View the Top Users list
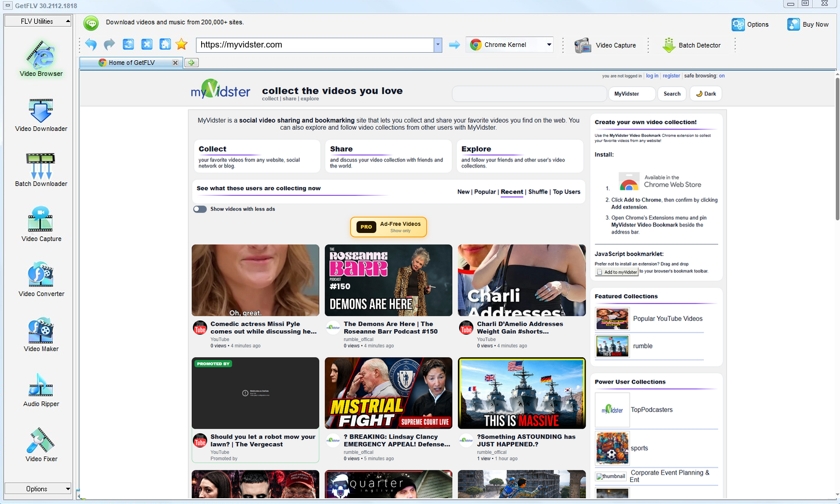Viewport: 840px width, 504px height. click(x=566, y=192)
